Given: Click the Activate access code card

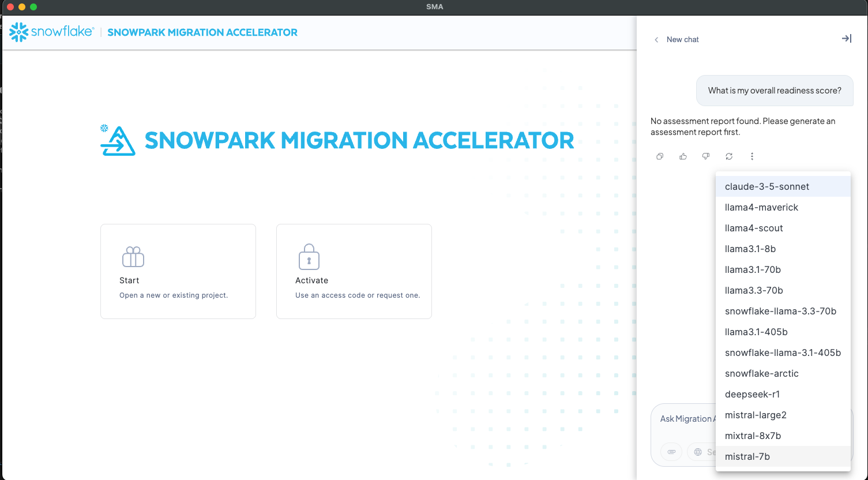Looking at the screenshot, I should (x=354, y=271).
